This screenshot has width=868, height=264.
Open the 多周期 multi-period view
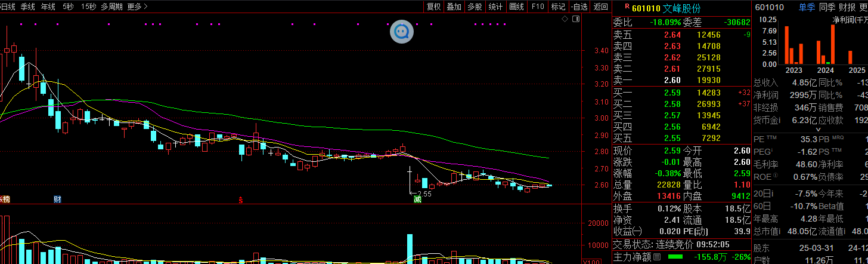111,7
